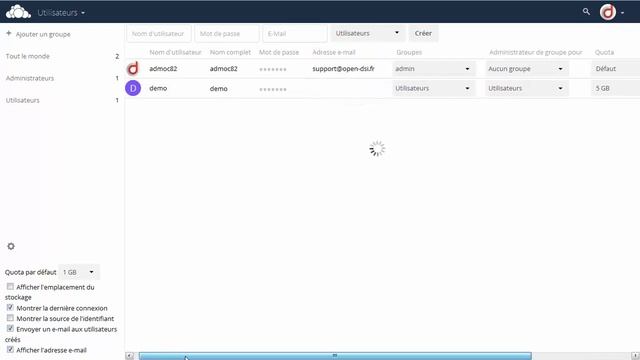Click the demo password field

273,89
